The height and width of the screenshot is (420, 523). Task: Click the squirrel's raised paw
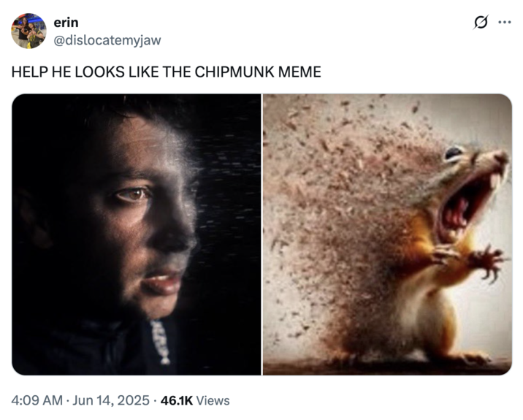tap(486, 261)
